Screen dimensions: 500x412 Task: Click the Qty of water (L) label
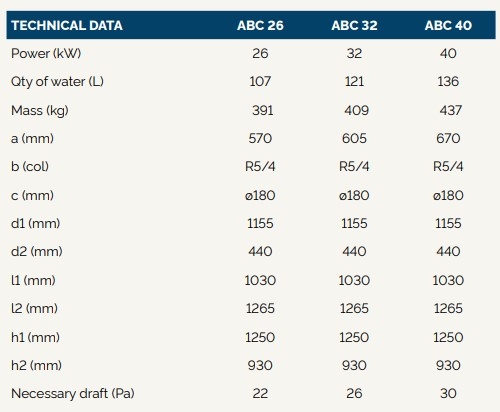(57, 82)
